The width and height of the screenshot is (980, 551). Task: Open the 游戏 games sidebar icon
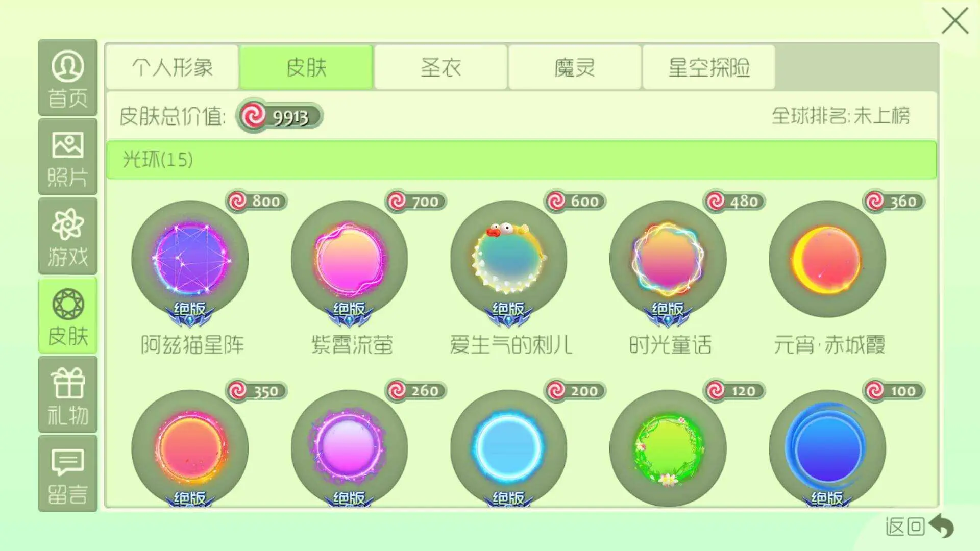pyautogui.click(x=68, y=236)
